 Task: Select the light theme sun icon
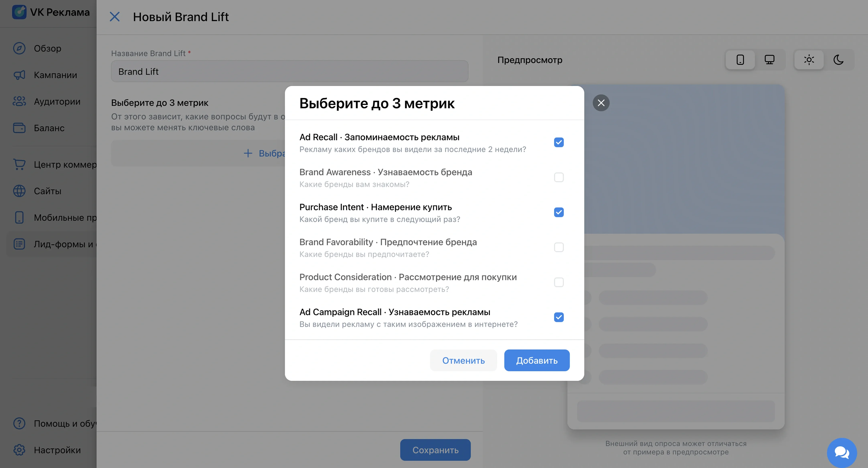809,60
